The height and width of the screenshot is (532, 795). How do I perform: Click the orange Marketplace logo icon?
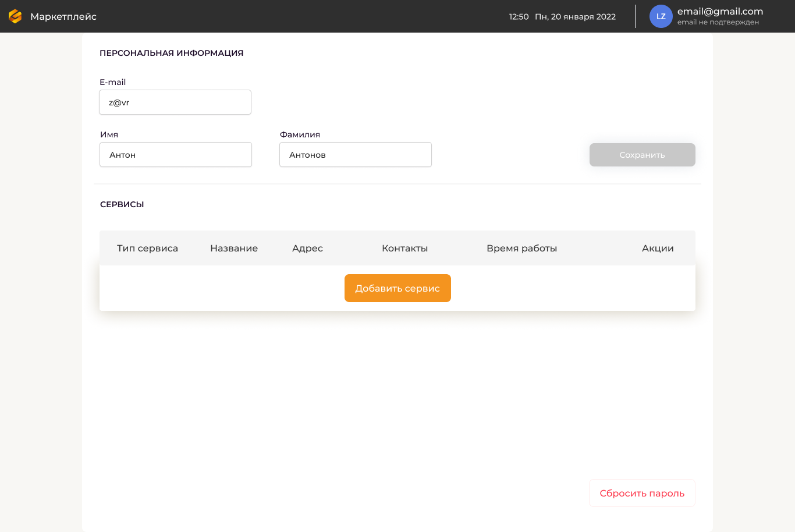[x=15, y=16]
